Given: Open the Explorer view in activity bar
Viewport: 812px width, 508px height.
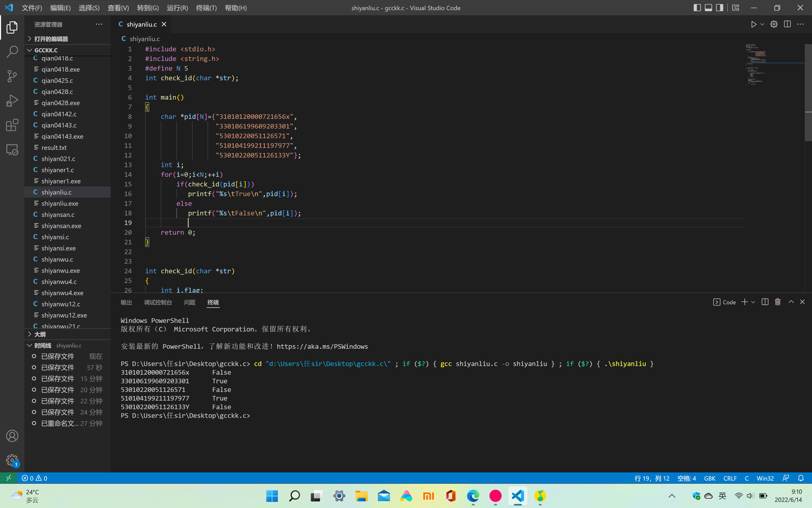Looking at the screenshot, I should [x=12, y=27].
